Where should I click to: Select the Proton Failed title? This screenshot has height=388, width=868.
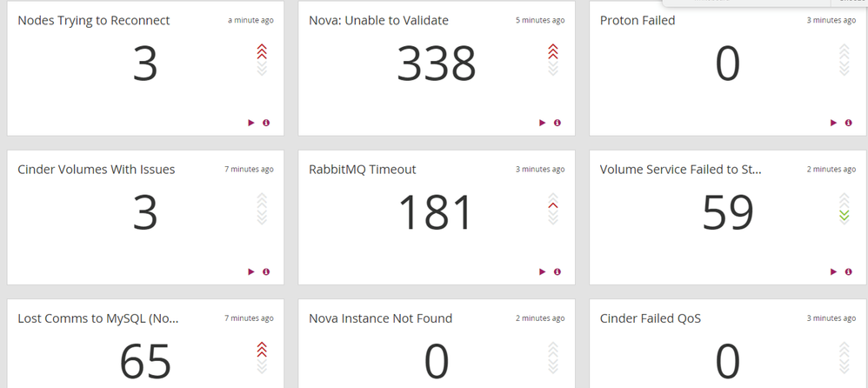638,21
